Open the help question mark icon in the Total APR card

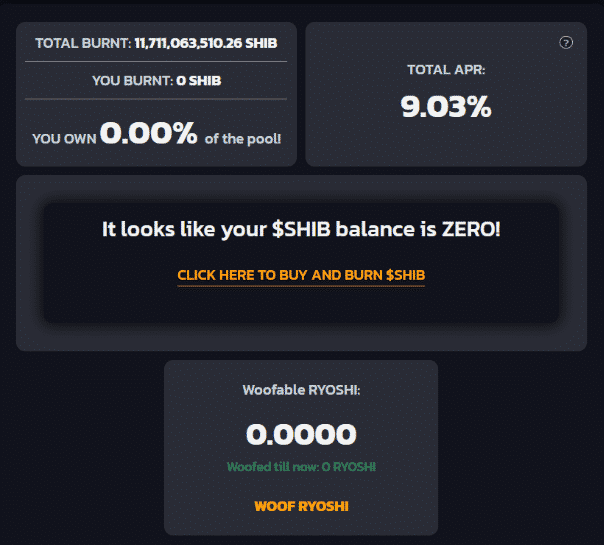pyautogui.click(x=566, y=42)
